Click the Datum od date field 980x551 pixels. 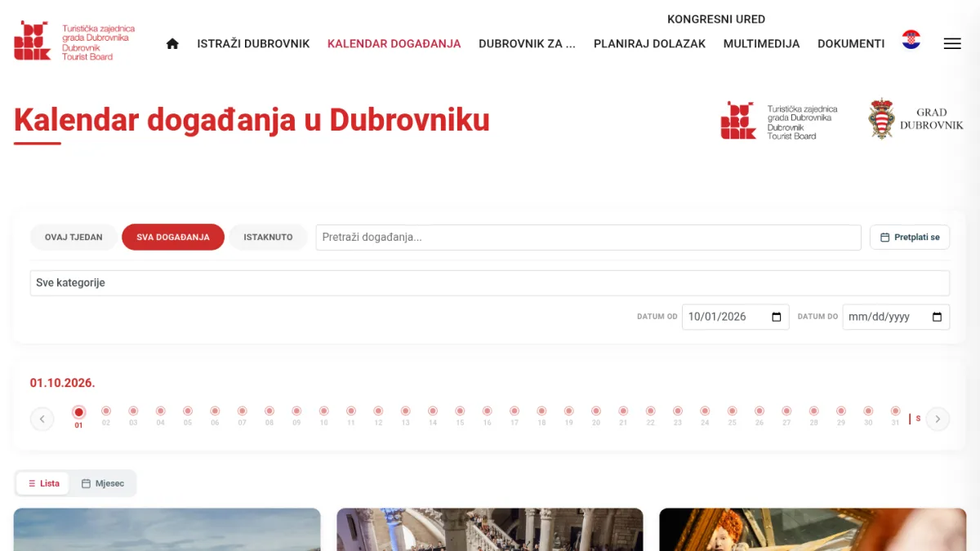click(735, 317)
